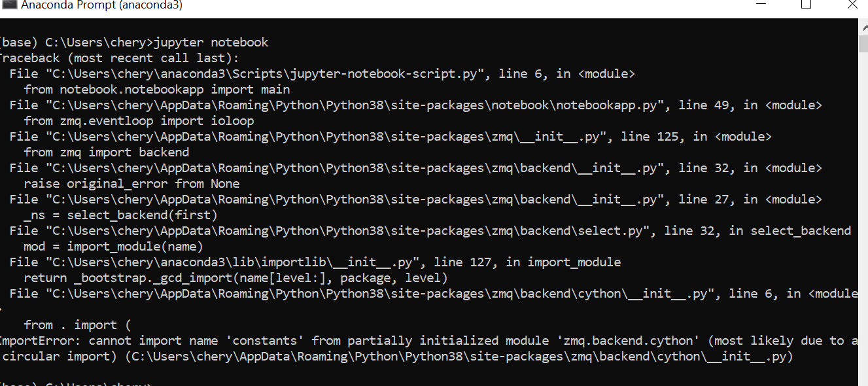Close the Anaconda Prompt window

pos(852,5)
